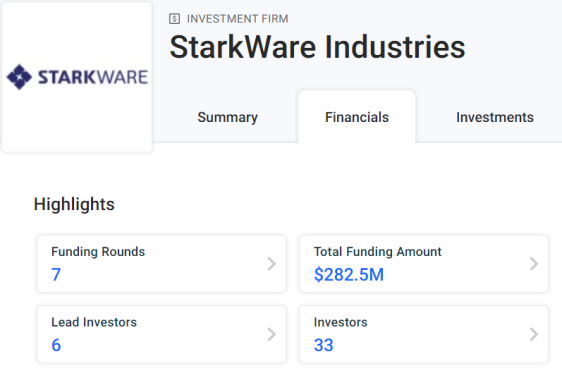Select the Financials tab

pyautogui.click(x=357, y=117)
